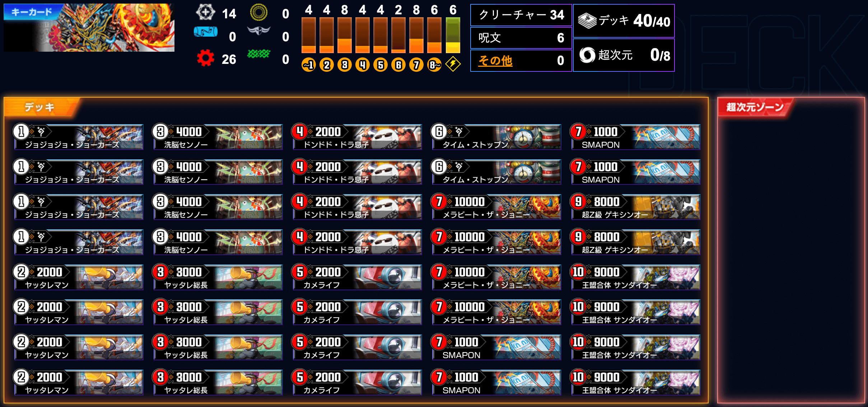
Task: Click the cost 3 mana curve bar
Action: (x=345, y=35)
